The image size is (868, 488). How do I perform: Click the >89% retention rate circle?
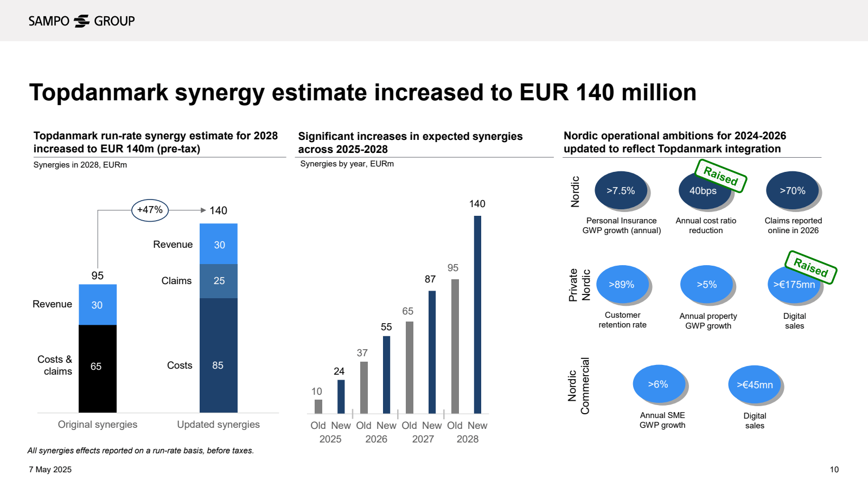[x=622, y=284]
